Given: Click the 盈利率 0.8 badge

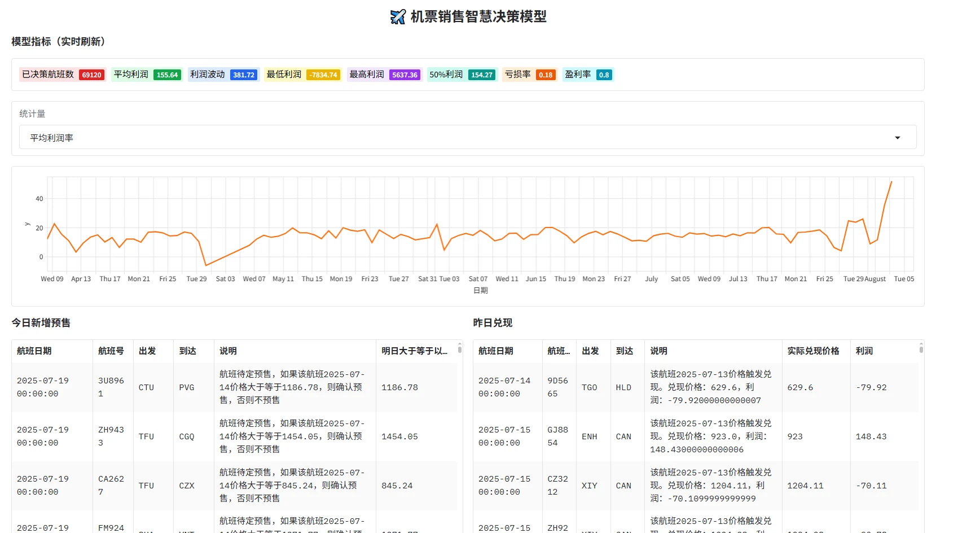Looking at the screenshot, I should coord(588,75).
